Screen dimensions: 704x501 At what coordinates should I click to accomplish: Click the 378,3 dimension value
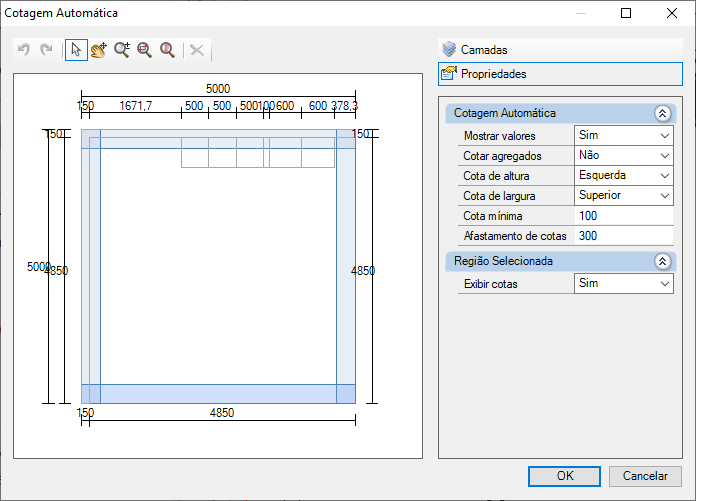click(x=345, y=106)
